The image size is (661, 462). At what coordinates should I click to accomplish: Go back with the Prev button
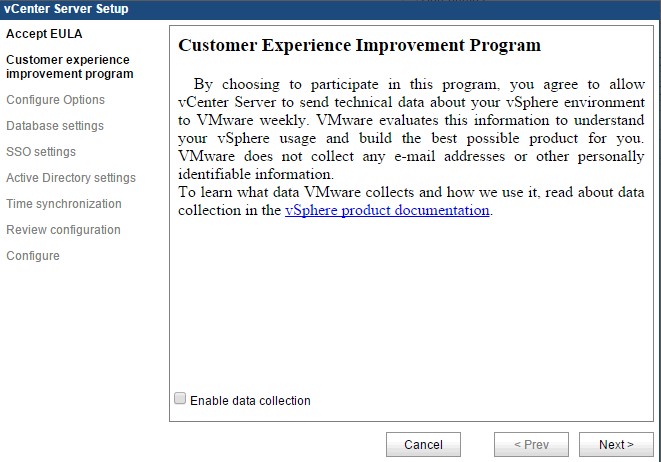[530, 445]
